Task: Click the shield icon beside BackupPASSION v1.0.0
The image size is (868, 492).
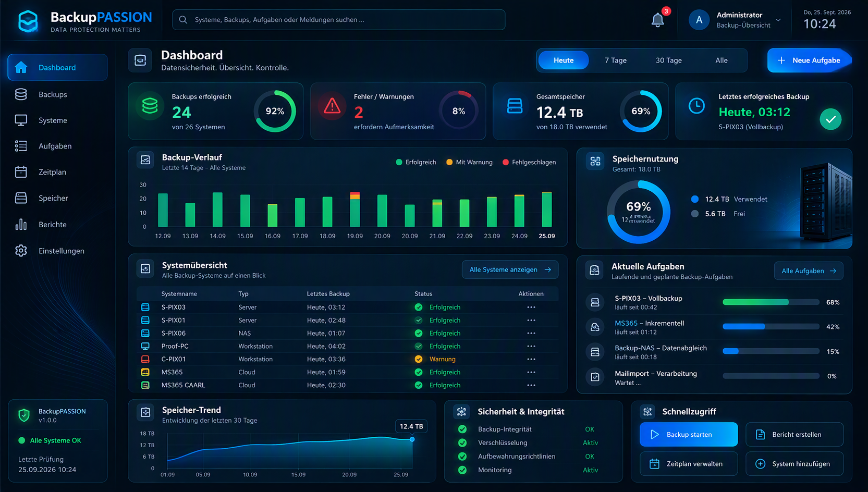Action: pyautogui.click(x=24, y=415)
